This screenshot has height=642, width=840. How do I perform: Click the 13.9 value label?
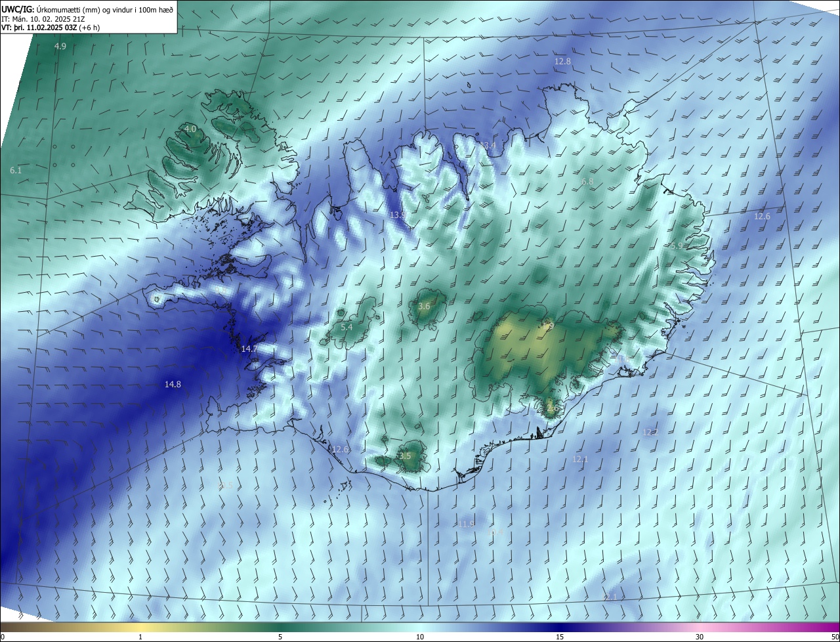pos(397,215)
